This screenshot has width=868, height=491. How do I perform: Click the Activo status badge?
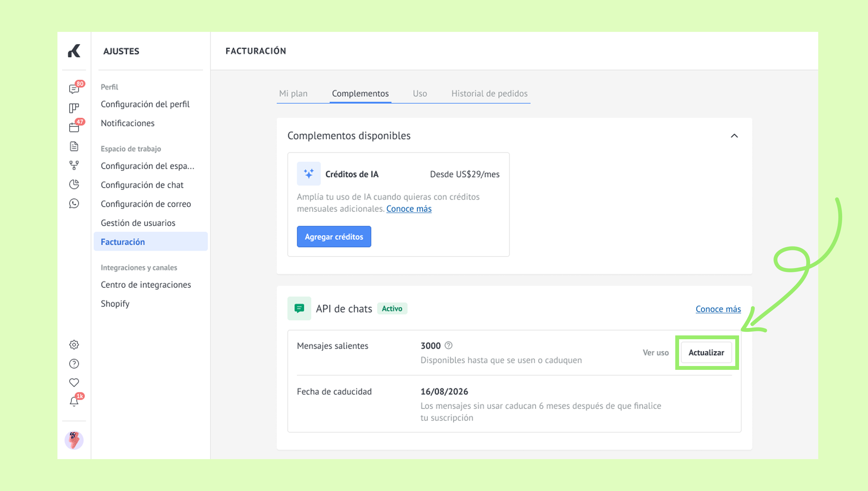[392, 309]
